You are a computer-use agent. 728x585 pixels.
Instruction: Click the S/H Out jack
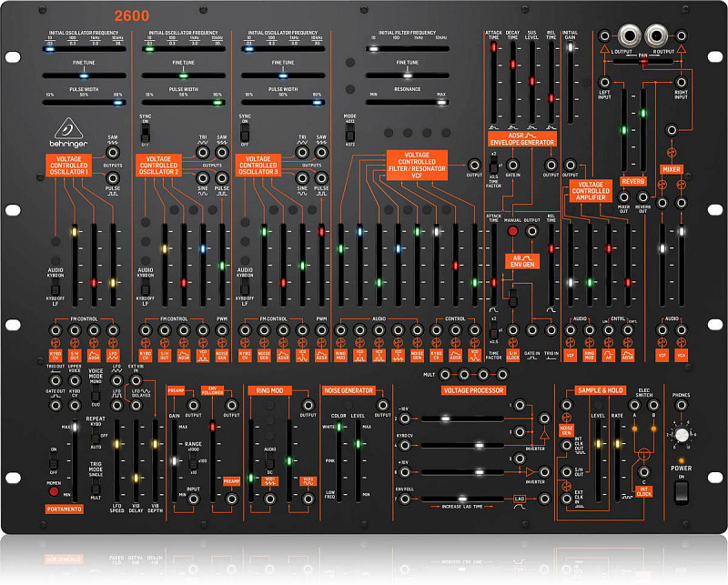566,471
